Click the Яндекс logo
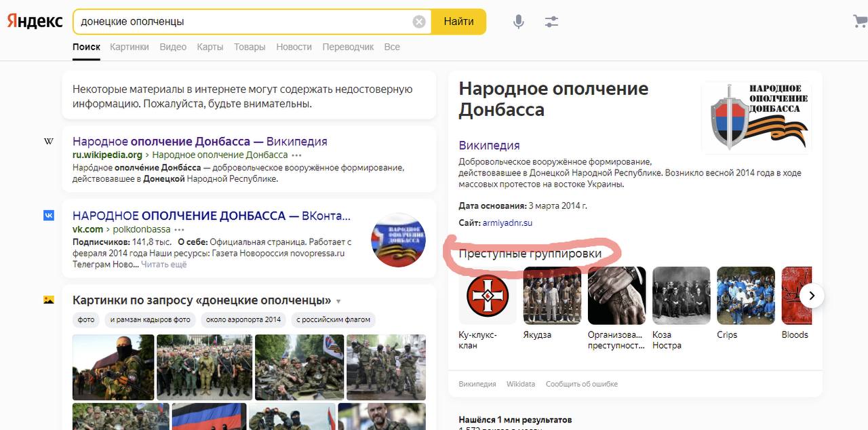 pos(35,21)
